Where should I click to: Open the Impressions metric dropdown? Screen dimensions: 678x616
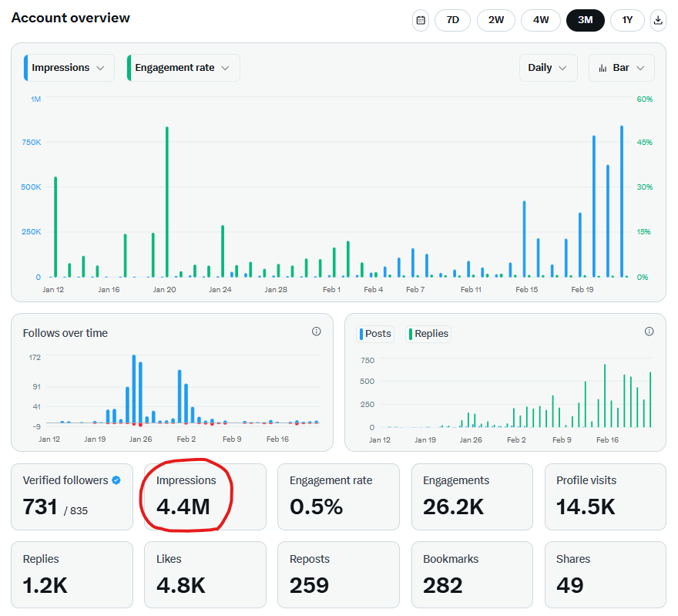click(69, 68)
